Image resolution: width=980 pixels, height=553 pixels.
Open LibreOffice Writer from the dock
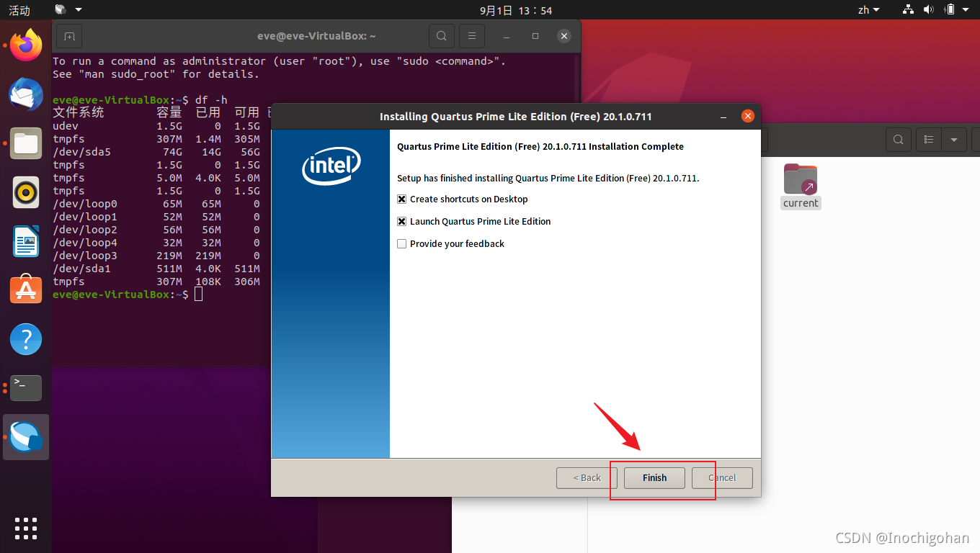26,241
